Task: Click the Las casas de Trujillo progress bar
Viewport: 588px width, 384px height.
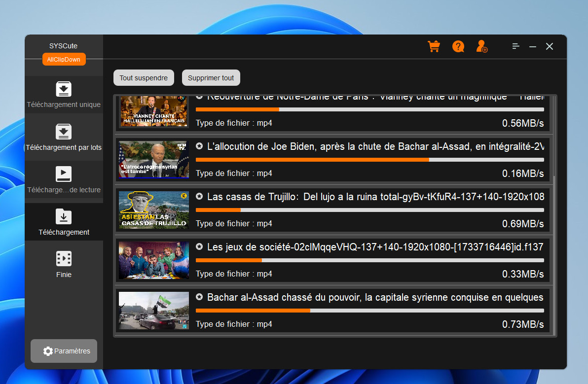Action: click(x=369, y=210)
